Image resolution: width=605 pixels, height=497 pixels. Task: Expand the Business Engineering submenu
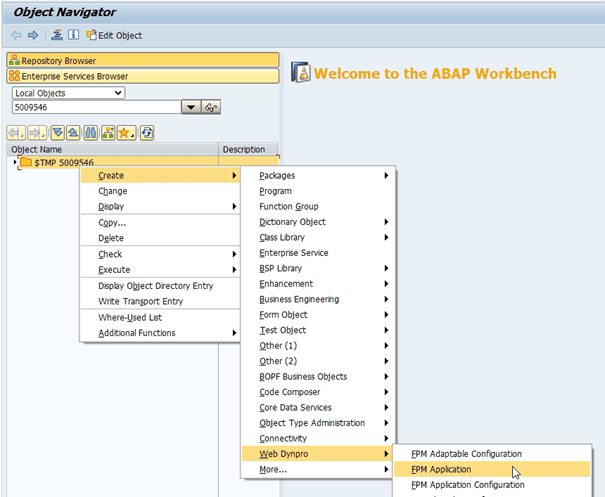click(318, 299)
